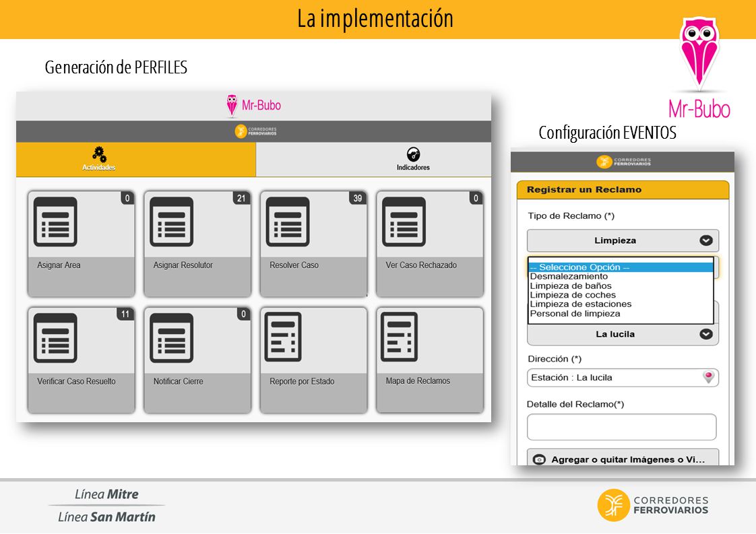Click the Detalle del Reclamo text box
The height and width of the screenshot is (534, 756).
click(622, 427)
